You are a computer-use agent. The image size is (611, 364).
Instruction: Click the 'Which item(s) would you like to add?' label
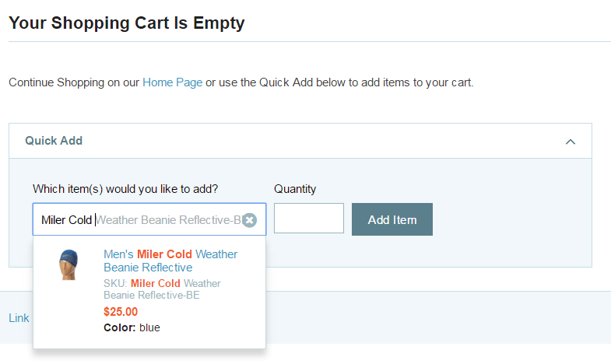pyautogui.click(x=125, y=189)
